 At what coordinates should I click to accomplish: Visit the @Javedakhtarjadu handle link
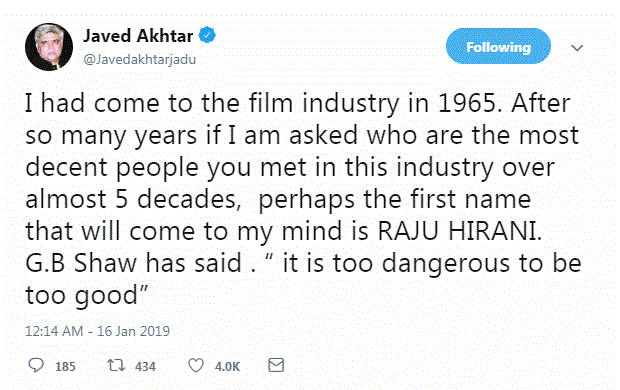pyautogui.click(x=140, y=59)
